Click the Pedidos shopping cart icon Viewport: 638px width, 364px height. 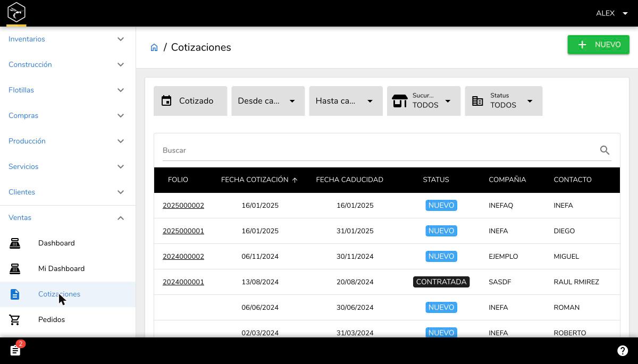click(15, 319)
